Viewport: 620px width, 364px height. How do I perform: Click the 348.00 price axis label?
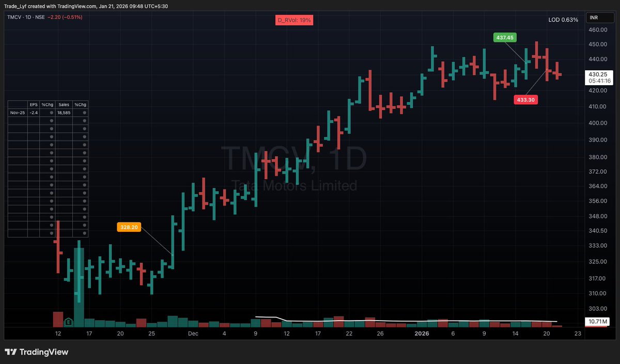[x=597, y=216]
